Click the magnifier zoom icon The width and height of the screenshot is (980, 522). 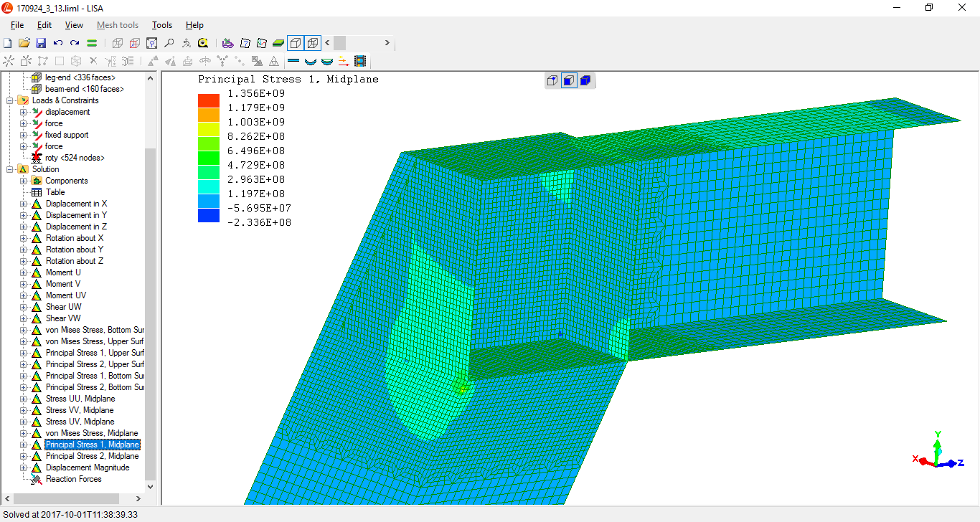tap(169, 43)
